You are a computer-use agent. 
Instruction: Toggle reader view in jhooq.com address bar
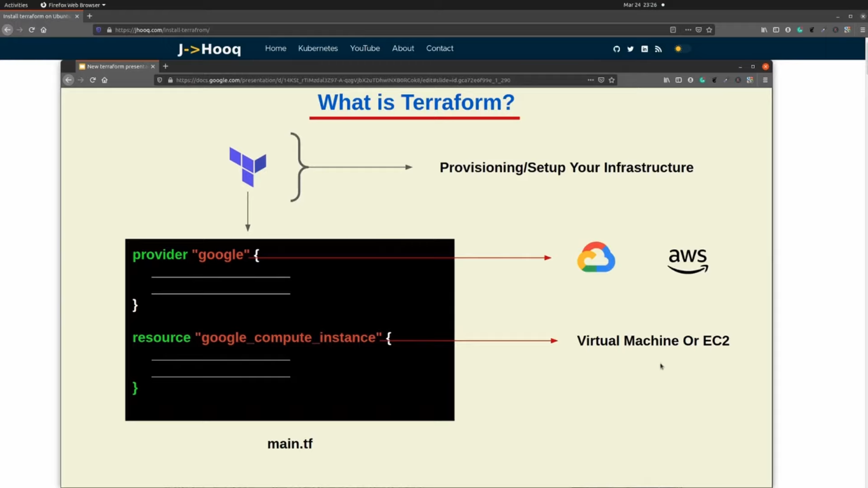[x=673, y=30]
